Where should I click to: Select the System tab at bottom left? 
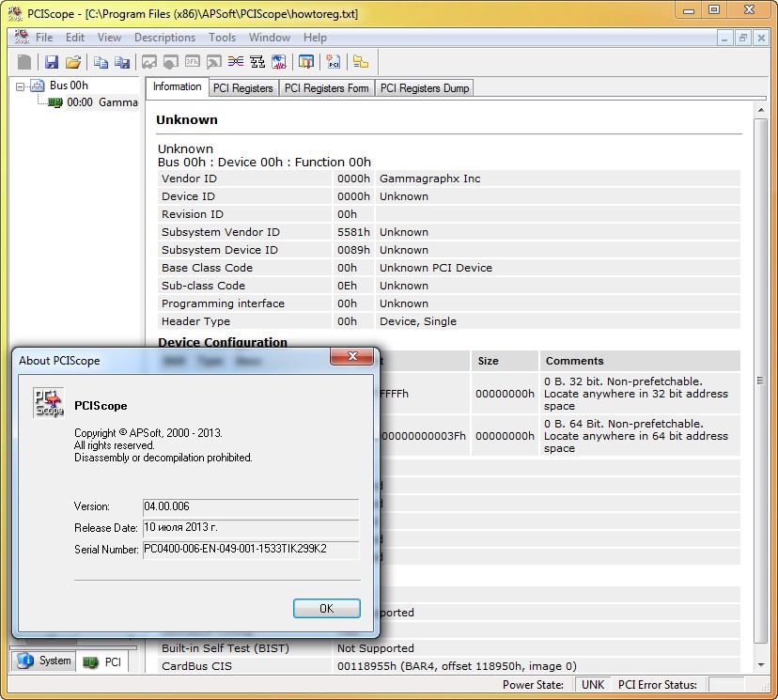coord(44,661)
